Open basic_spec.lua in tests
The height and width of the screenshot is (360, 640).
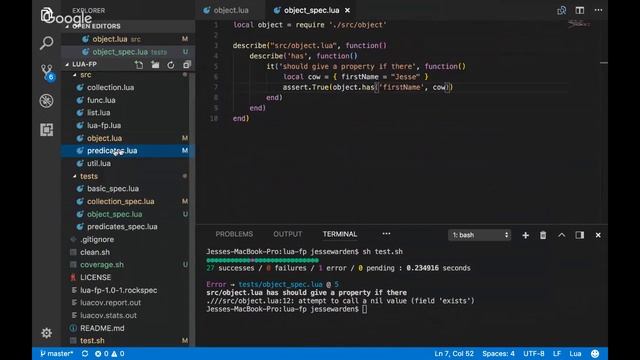click(113, 189)
